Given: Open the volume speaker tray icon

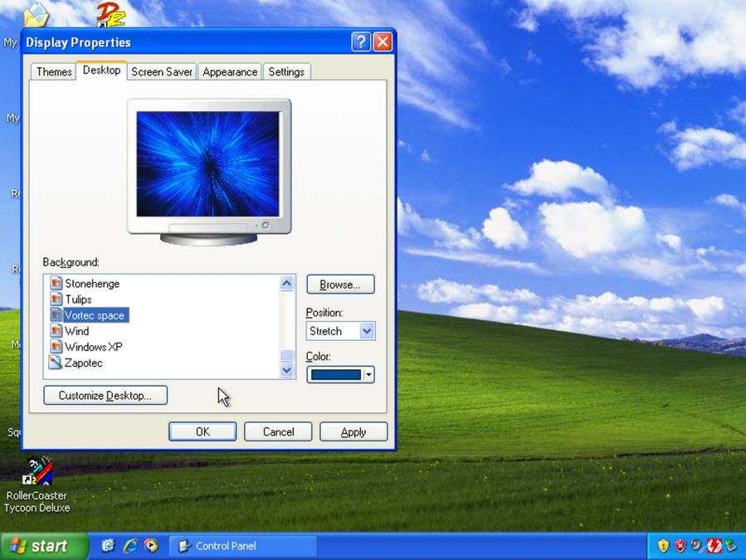Looking at the screenshot, I should coord(696,545).
